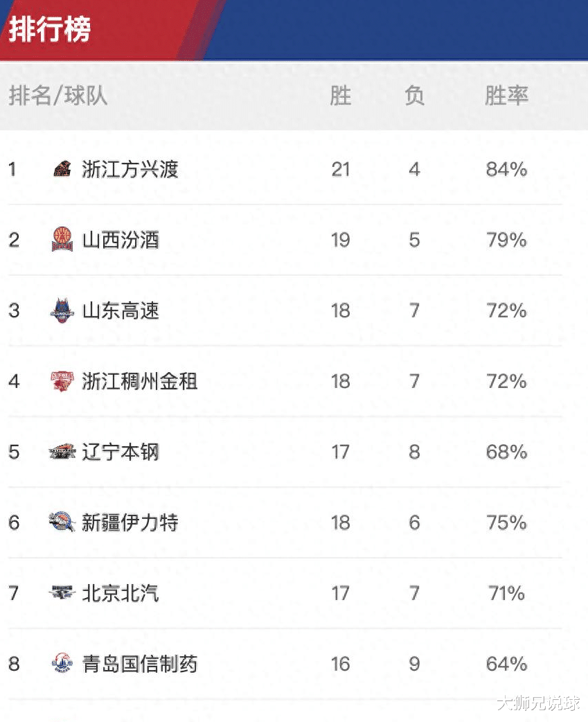Viewport: 588px width, 722px height.
Task: Click the 新疆伊力特 team logo
Action: point(62,522)
